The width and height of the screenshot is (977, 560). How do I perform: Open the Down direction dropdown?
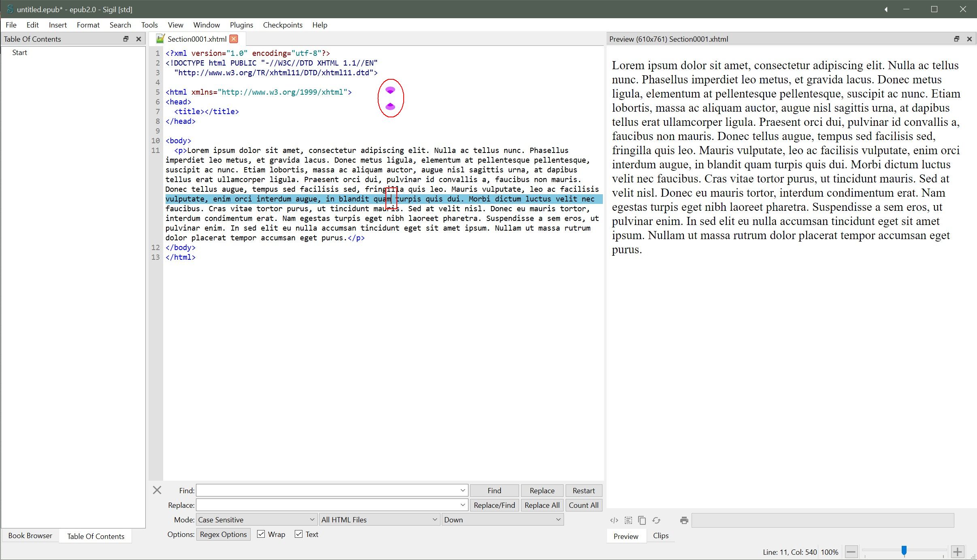click(x=502, y=520)
